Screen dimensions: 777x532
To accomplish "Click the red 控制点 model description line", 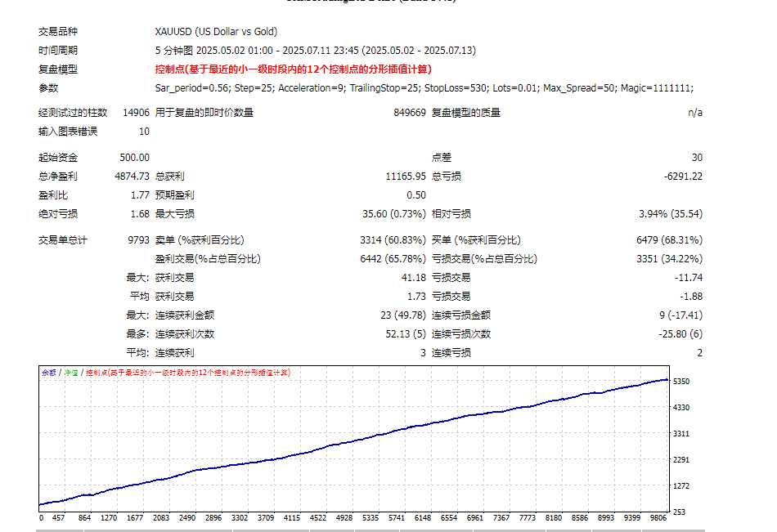I will coord(294,69).
